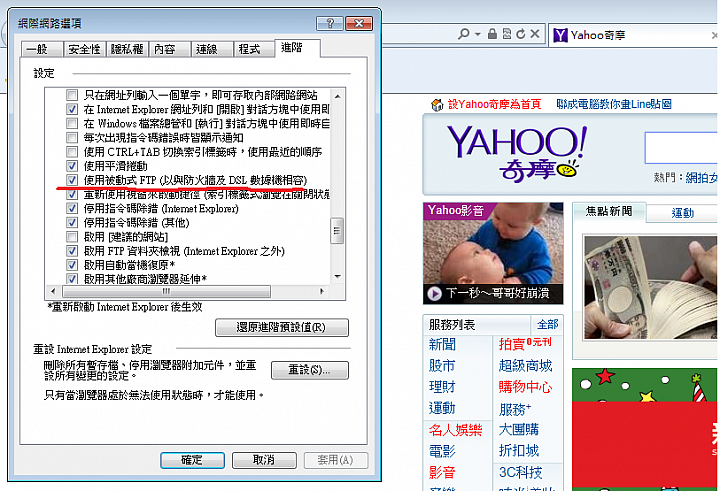Toggle 使用 CTRL+TAB 切換索引標籤 checkbox

[x=72, y=152]
